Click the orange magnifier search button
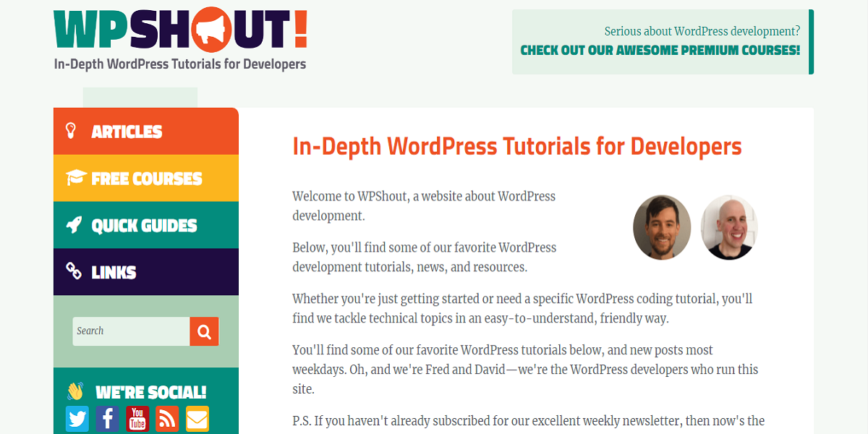868x434 pixels. coord(204,331)
